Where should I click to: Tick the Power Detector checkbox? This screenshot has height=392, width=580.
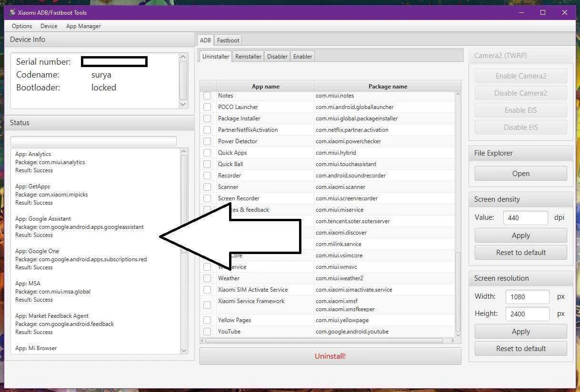pos(207,141)
